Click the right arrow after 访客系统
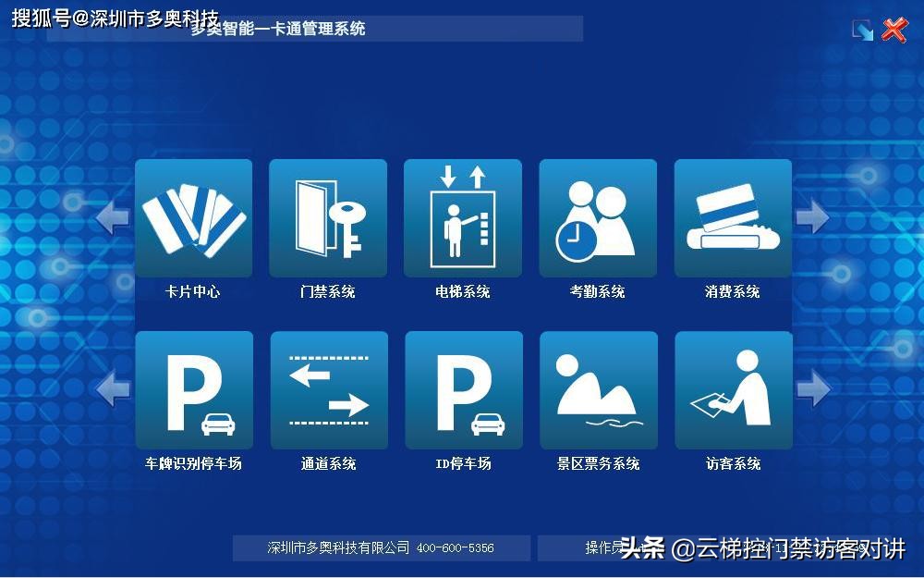The height and width of the screenshot is (578, 924). (x=813, y=389)
